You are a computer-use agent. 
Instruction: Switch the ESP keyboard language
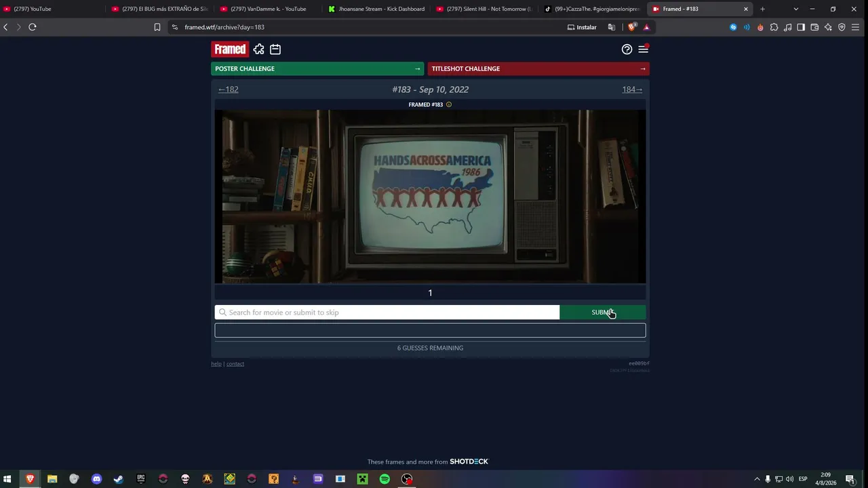[x=803, y=479]
